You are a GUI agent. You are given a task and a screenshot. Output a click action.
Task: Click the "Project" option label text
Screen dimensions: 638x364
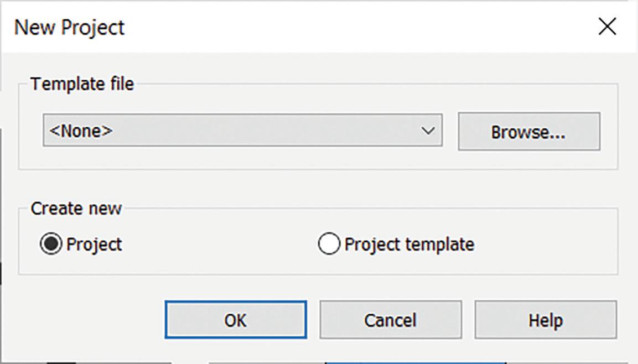click(94, 245)
